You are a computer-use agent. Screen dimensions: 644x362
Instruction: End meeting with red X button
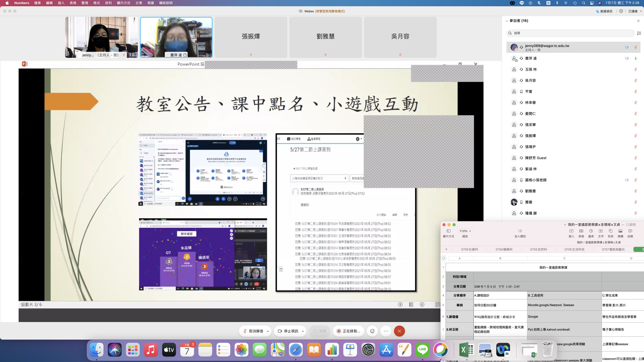pyautogui.click(x=399, y=331)
